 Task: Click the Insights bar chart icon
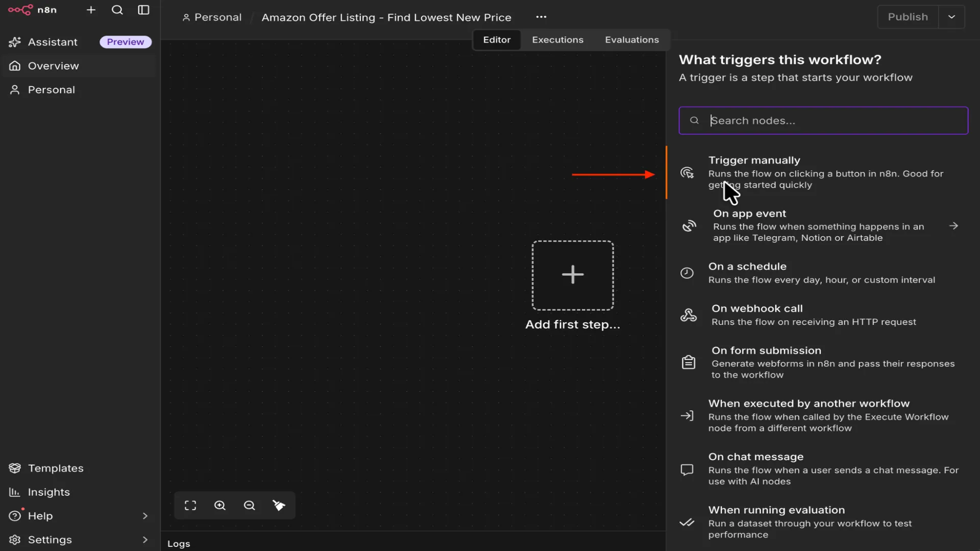(x=15, y=492)
